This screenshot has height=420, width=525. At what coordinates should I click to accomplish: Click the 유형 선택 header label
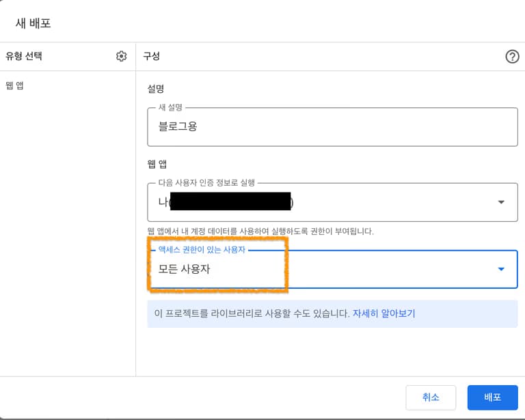pyautogui.click(x=25, y=57)
